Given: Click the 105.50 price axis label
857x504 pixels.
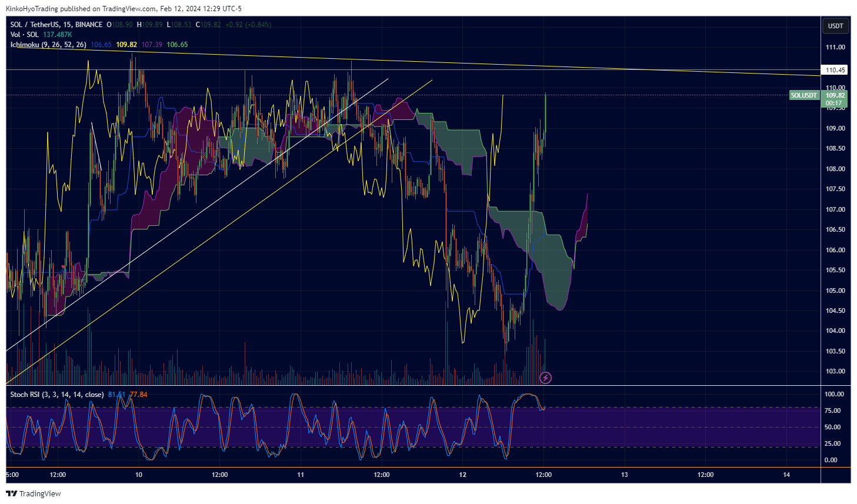Looking at the screenshot, I should click(x=835, y=270).
